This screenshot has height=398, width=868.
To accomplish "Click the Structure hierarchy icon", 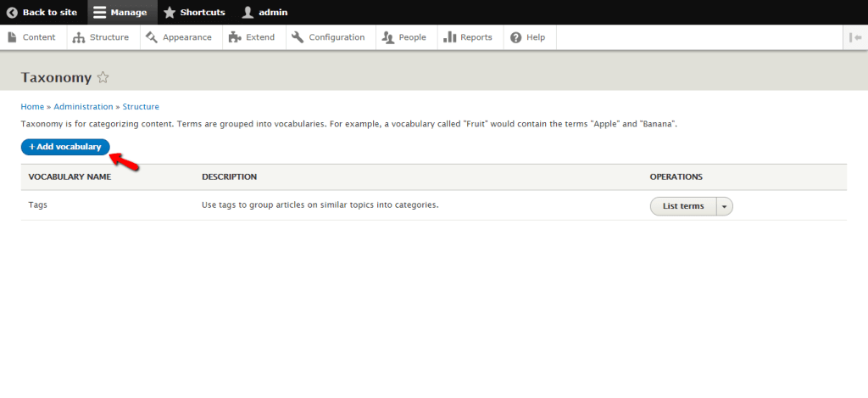I will (x=79, y=37).
